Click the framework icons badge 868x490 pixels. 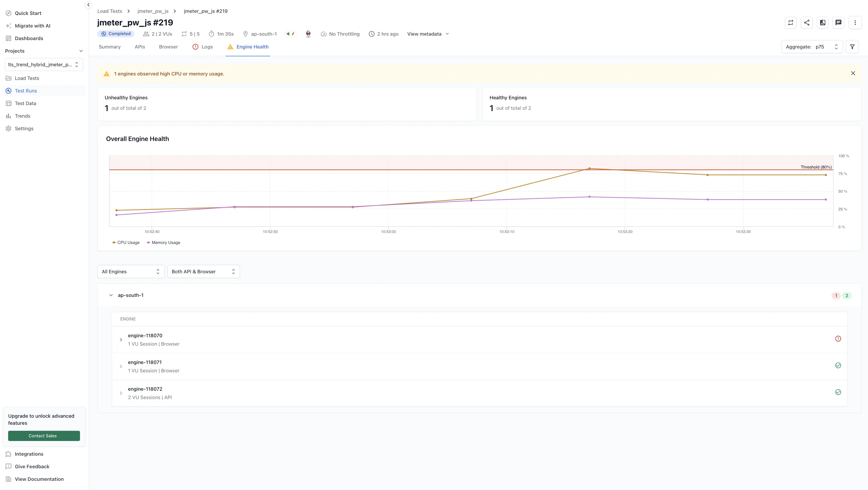291,34
